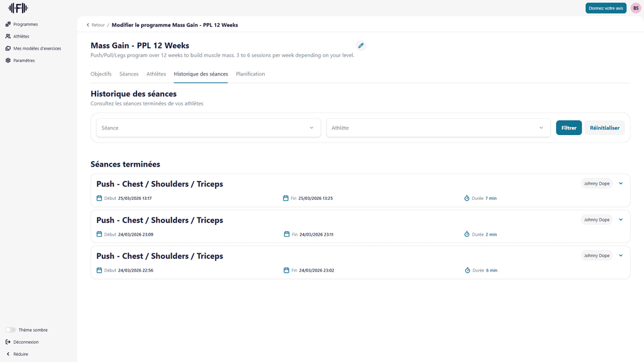Open the Séance filter dropdown
The height and width of the screenshot is (362, 644).
pyautogui.click(x=208, y=128)
